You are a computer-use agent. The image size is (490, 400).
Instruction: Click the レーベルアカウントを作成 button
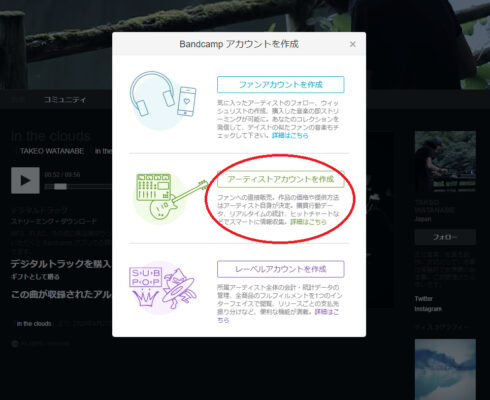click(281, 269)
